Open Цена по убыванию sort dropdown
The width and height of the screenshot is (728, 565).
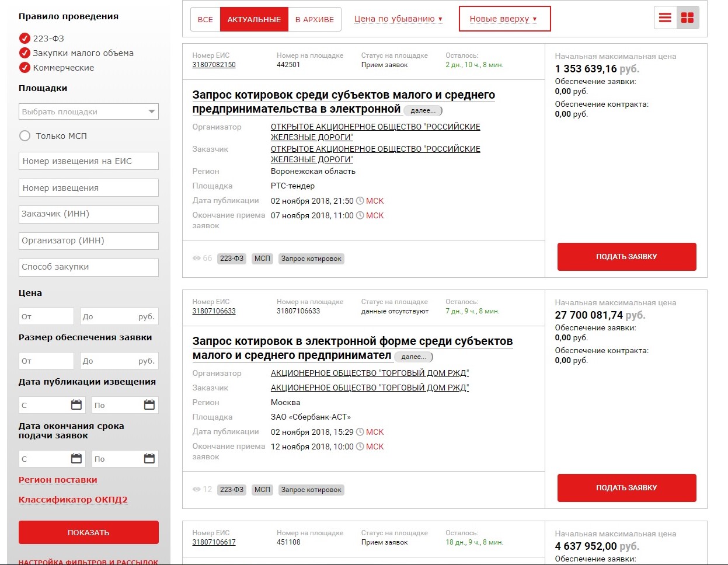tap(398, 19)
